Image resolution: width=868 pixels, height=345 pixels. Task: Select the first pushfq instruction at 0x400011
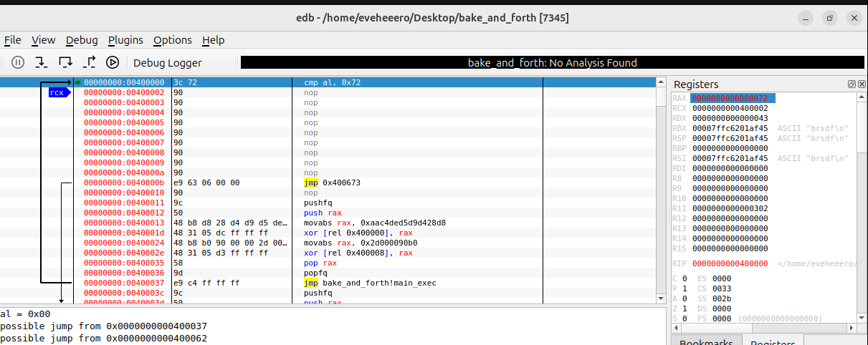coord(318,203)
